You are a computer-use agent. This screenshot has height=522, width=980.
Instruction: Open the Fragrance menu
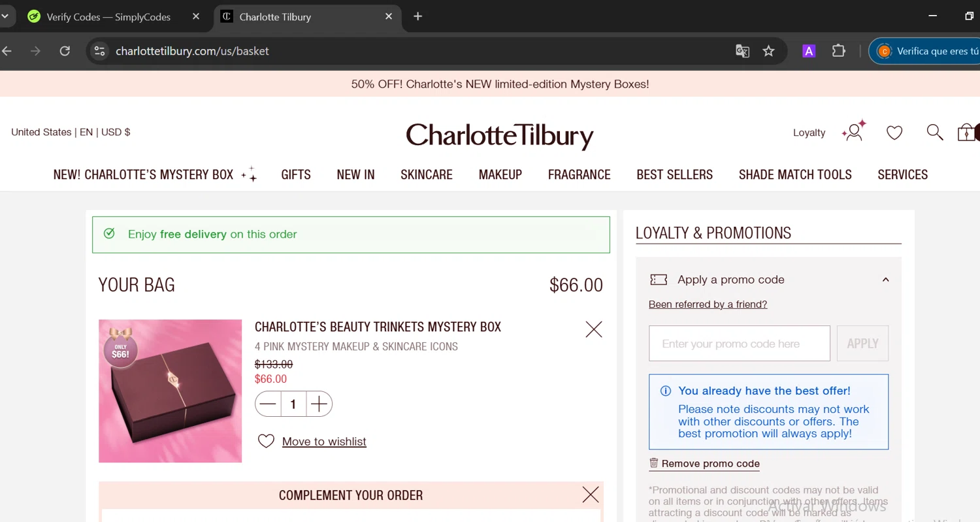click(580, 174)
